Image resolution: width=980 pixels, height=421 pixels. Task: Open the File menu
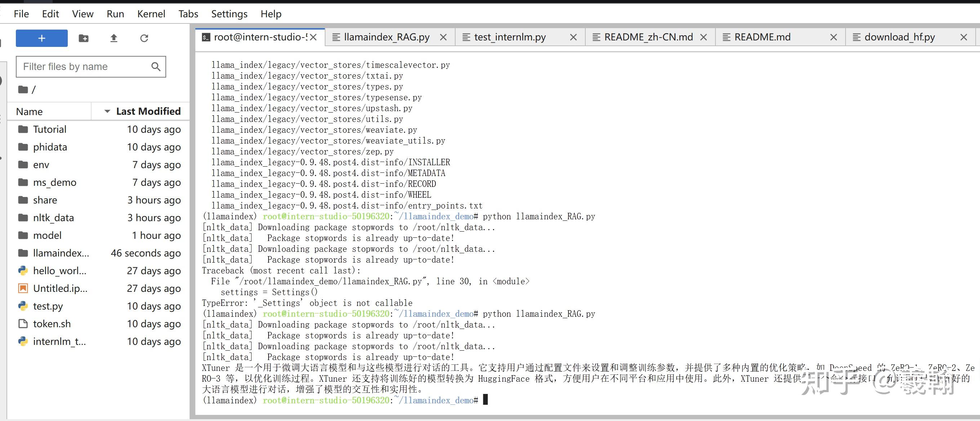[x=21, y=14]
